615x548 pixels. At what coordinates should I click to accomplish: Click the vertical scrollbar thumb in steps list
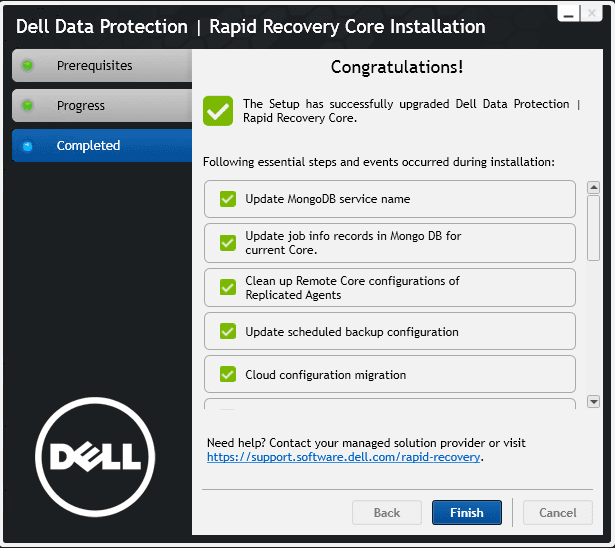[593, 228]
